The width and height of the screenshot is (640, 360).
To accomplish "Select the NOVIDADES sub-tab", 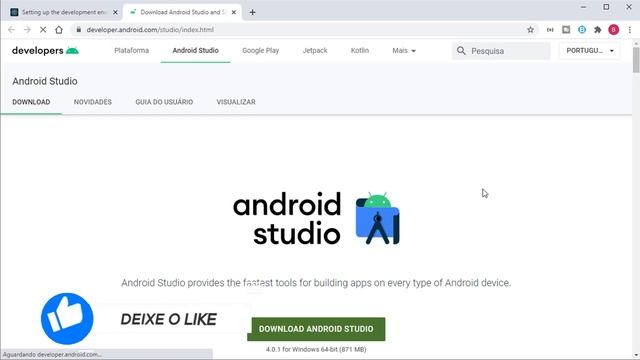I will [x=93, y=102].
